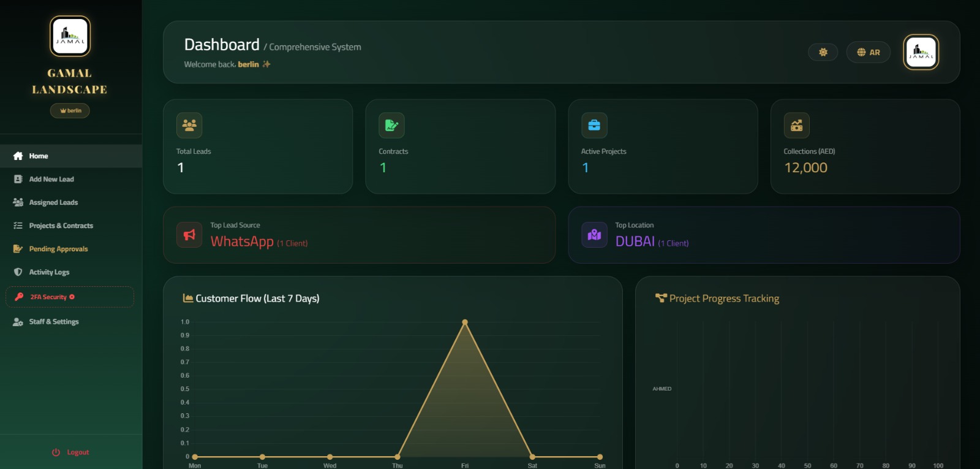Click the Jamal logo in sidebar
The height and width of the screenshot is (469, 980).
pos(70,36)
